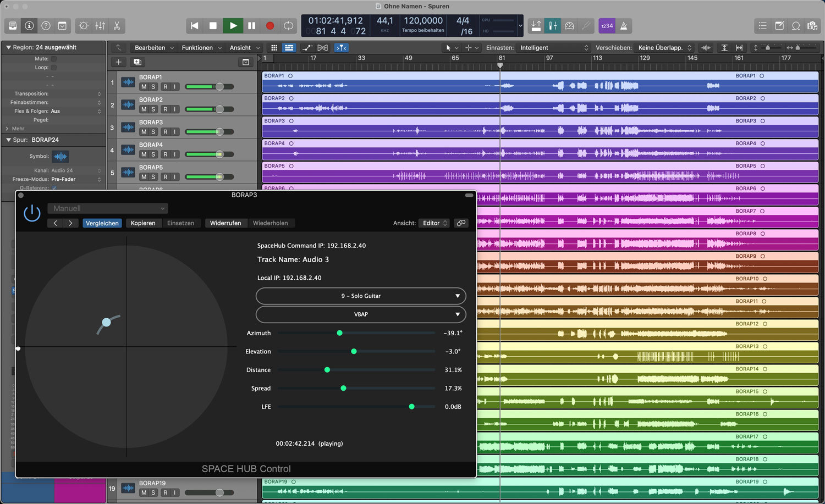Toggle the metronome click

[624, 26]
